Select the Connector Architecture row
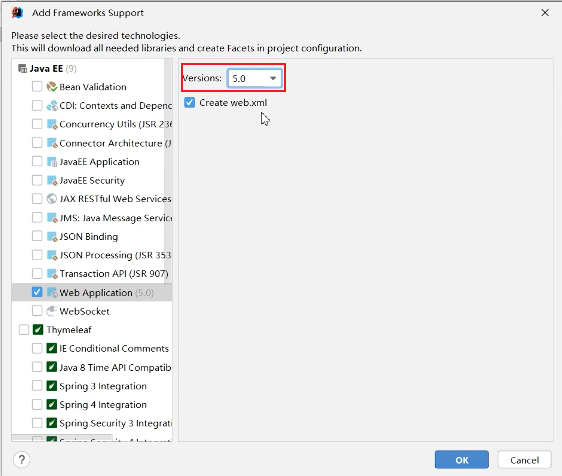Image resolution: width=562 pixels, height=476 pixels. coord(92,143)
